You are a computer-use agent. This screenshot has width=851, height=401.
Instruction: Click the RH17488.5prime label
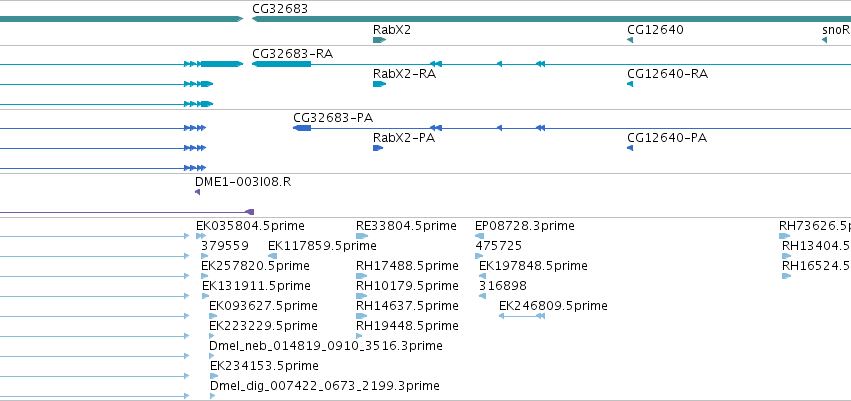coord(408,266)
